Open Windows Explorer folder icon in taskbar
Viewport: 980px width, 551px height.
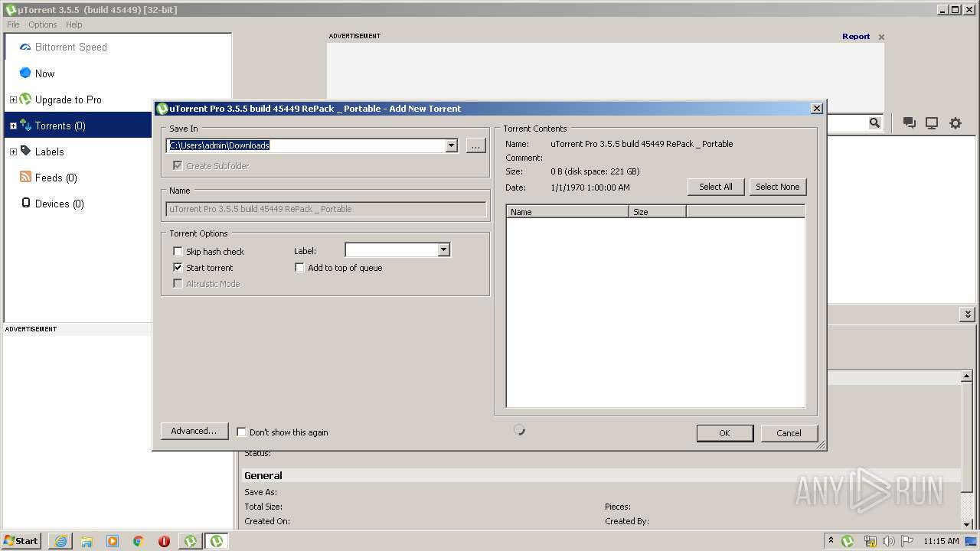coord(87,541)
